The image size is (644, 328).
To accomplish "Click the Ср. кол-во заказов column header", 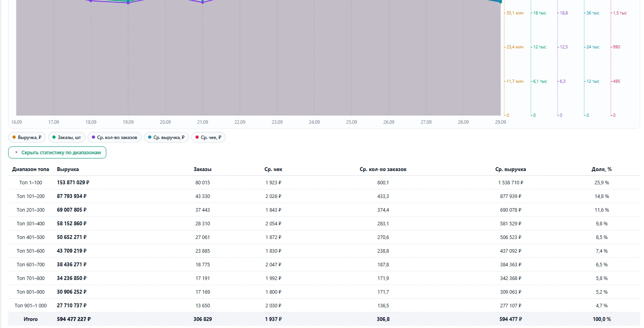I will (x=383, y=169).
